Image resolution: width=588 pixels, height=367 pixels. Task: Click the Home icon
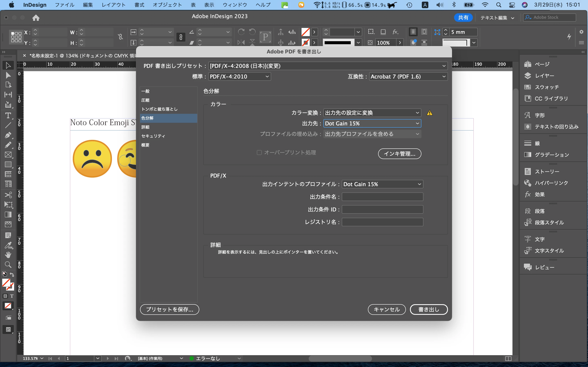[36, 18]
